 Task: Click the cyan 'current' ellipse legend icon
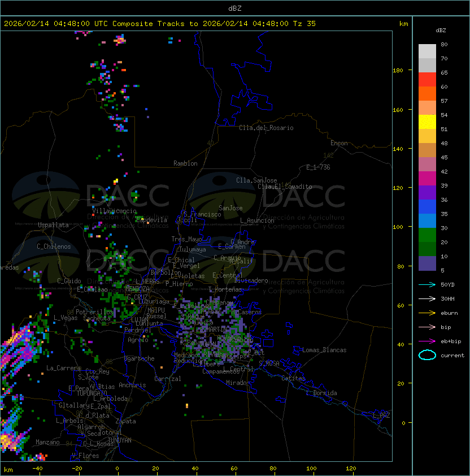coord(427,355)
